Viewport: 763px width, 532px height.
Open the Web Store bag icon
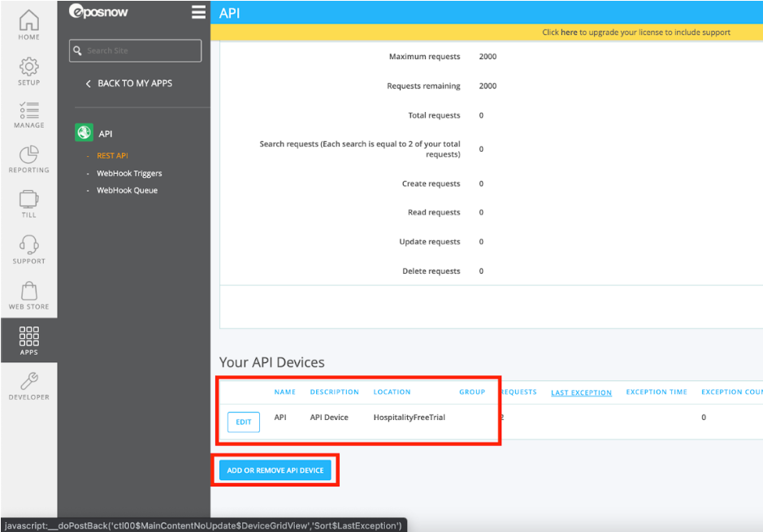click(x=28, y=292)
